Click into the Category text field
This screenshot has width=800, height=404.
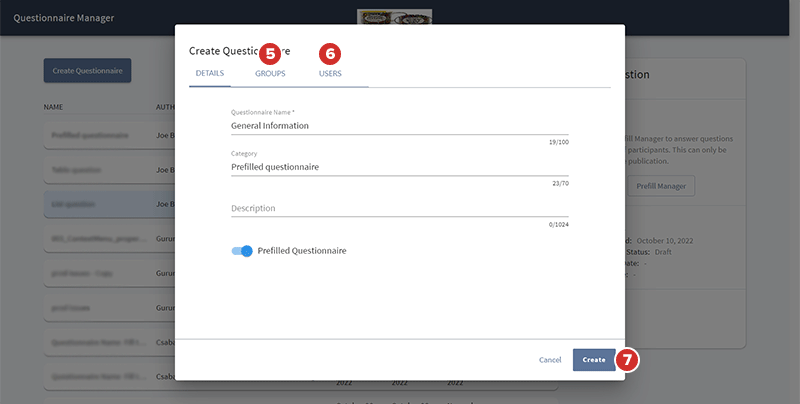tap(399, 167)
